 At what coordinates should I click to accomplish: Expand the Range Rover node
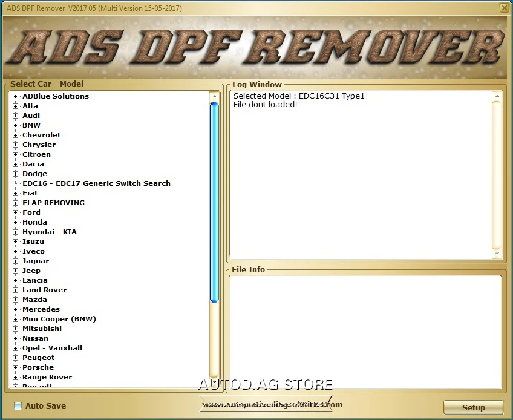click(x=15, y=378)
